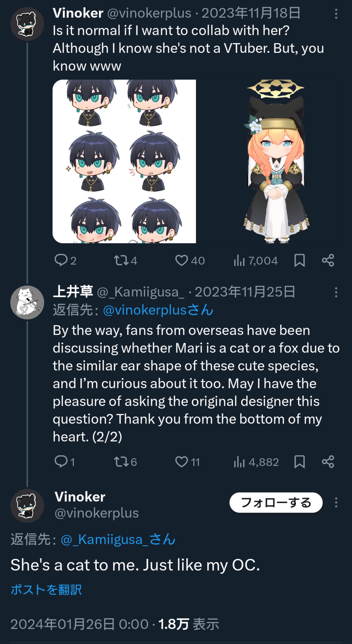The image size is (352, 644).
Task: Like Kamiigusa's reply with 11 likes
Action: 182,462
